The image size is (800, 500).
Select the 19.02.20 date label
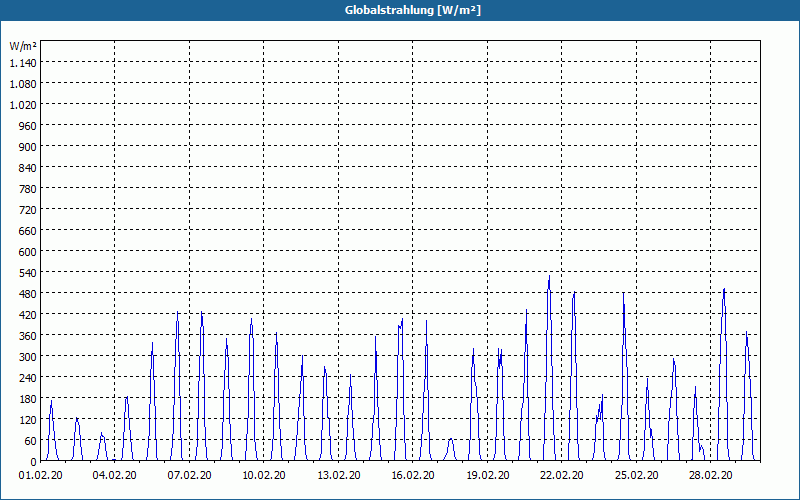point(487,476)
